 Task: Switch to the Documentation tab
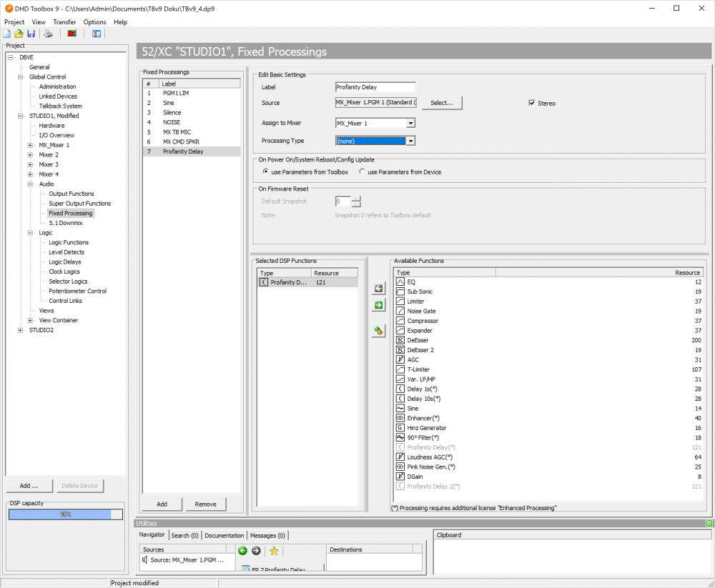[224, 534]
